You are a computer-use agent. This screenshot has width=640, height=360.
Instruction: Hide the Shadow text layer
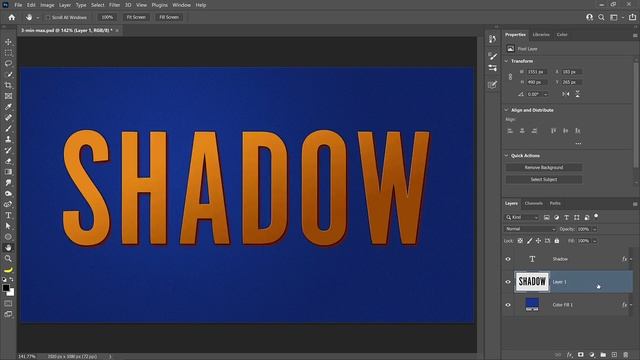[508, 259]
